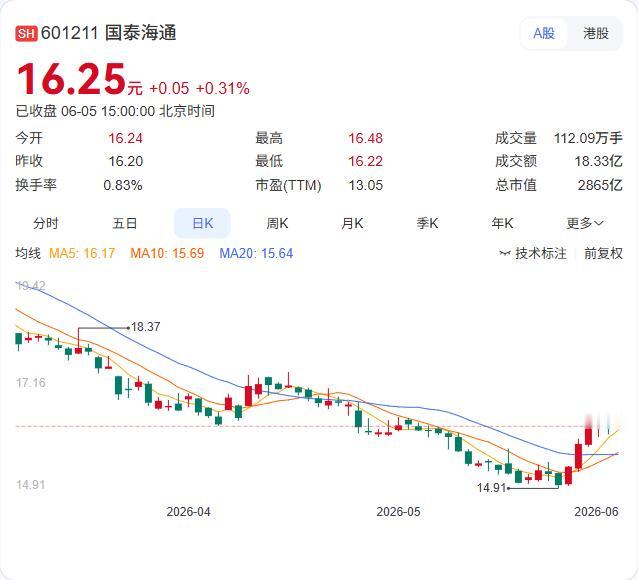
Task: Click the 今开 value 16.24
Action: 125,138
